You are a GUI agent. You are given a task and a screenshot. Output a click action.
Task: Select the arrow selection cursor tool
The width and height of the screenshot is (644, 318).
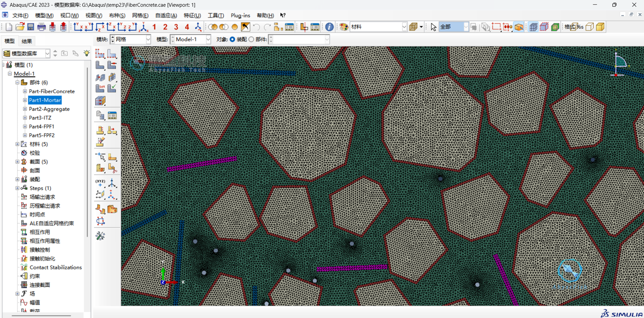(433, 27)
